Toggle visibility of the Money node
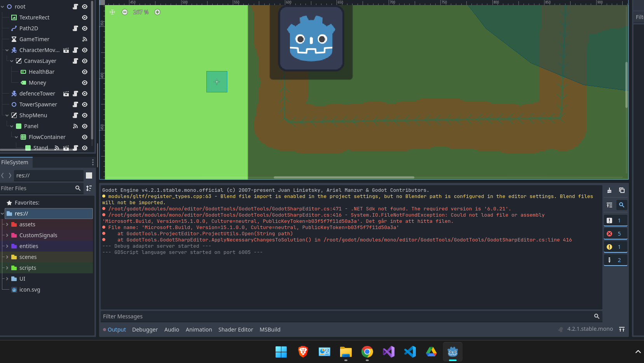Screen dimensions: 644x363 point(85,83)
